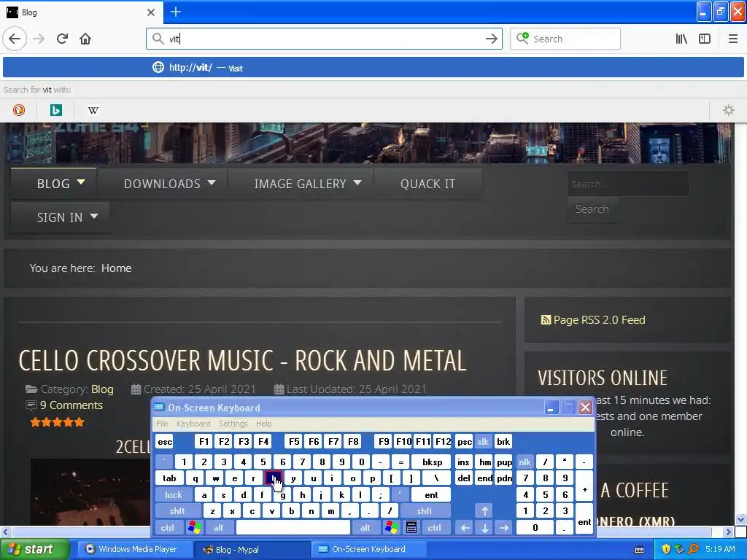Select the http://vit/ Visit suggestion
This screenshot has width=747, height=560.
373,68
